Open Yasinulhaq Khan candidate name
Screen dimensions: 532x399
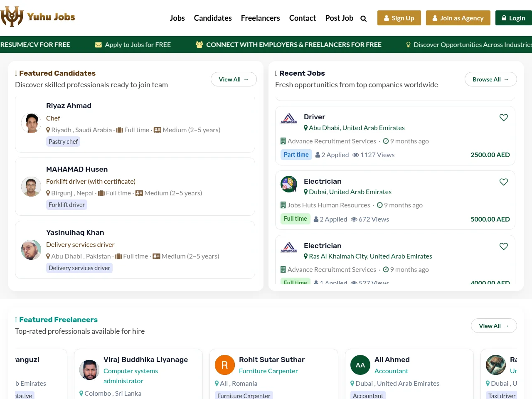click(x=75, y=233)
